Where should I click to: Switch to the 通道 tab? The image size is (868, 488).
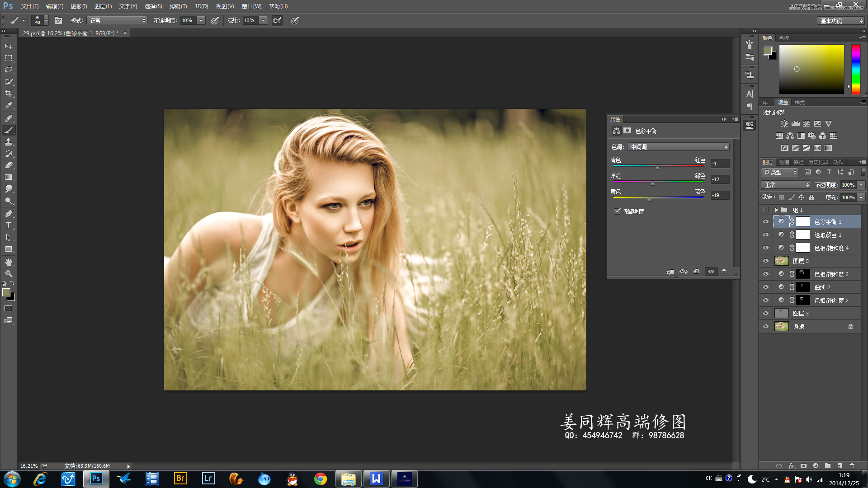pyautogui.click(x=784, y=162)
